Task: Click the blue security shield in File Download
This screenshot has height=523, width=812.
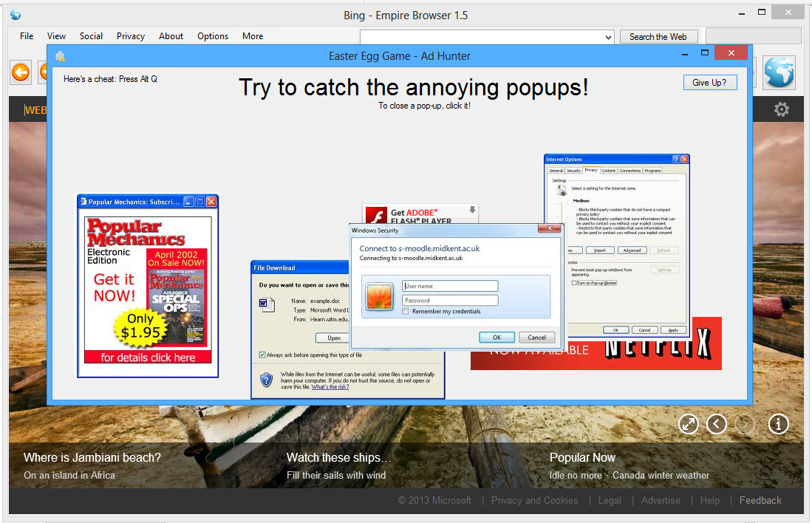Action: [x=266, y=380]
